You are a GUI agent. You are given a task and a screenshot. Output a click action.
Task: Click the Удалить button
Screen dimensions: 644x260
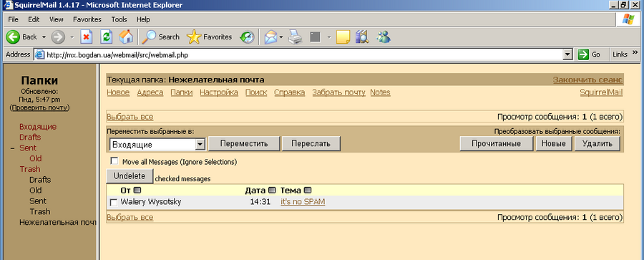(x=597, y=143)
